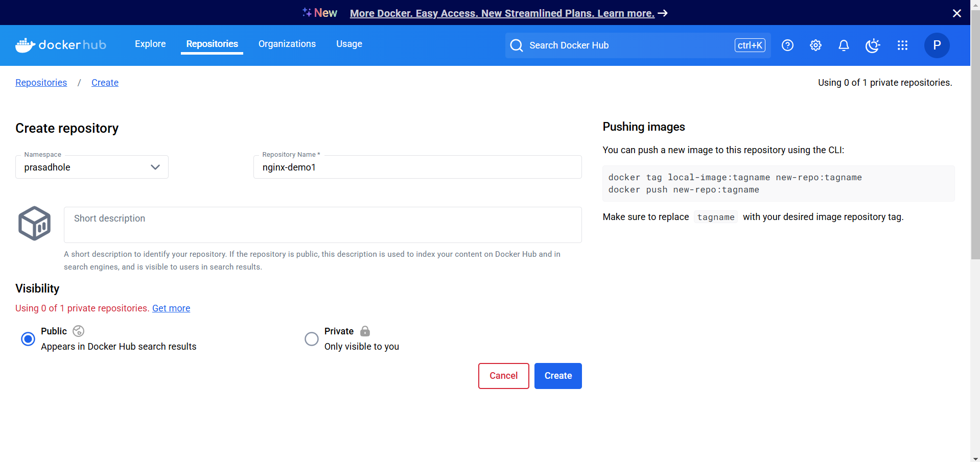980x462 pixels.
Task: Select the Private visibility radio button
Action: point(311,339)
